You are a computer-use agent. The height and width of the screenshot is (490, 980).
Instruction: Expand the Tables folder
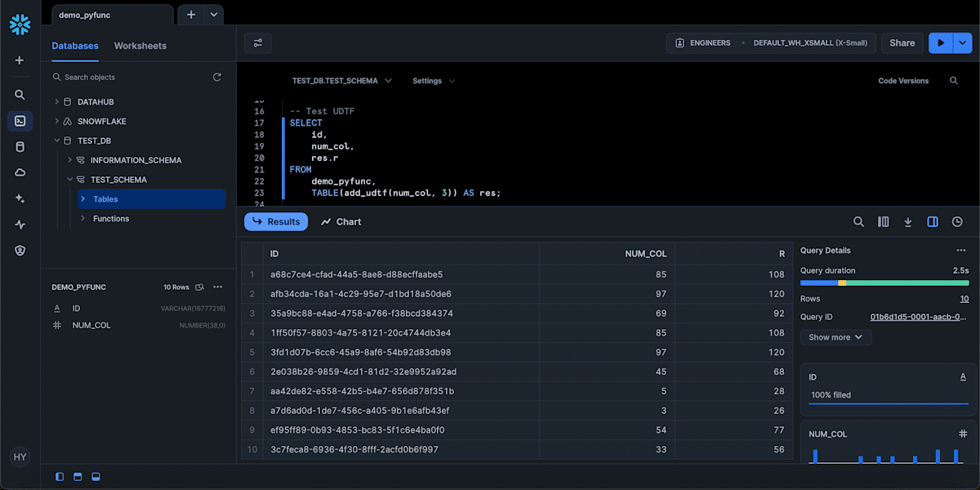(82, 199)
